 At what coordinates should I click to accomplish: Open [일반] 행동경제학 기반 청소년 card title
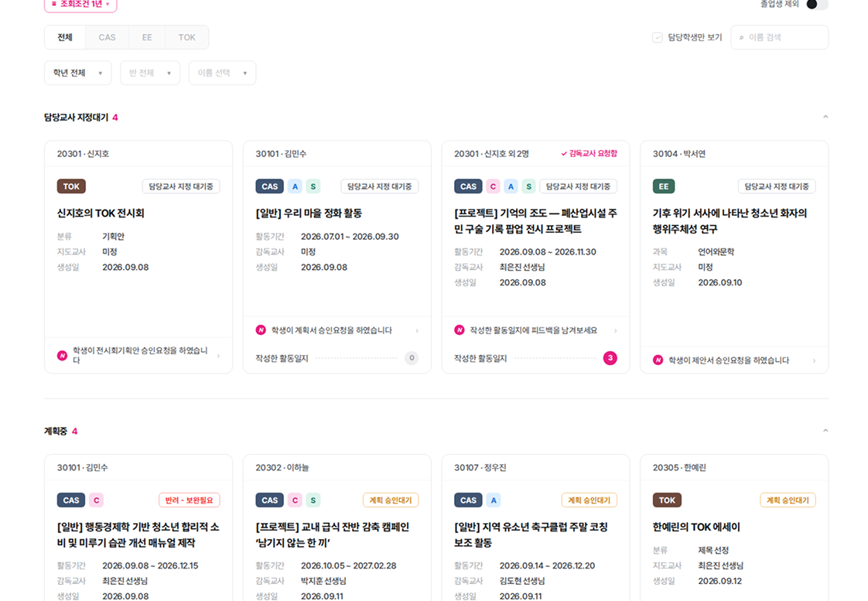click(x=138, y=534)
